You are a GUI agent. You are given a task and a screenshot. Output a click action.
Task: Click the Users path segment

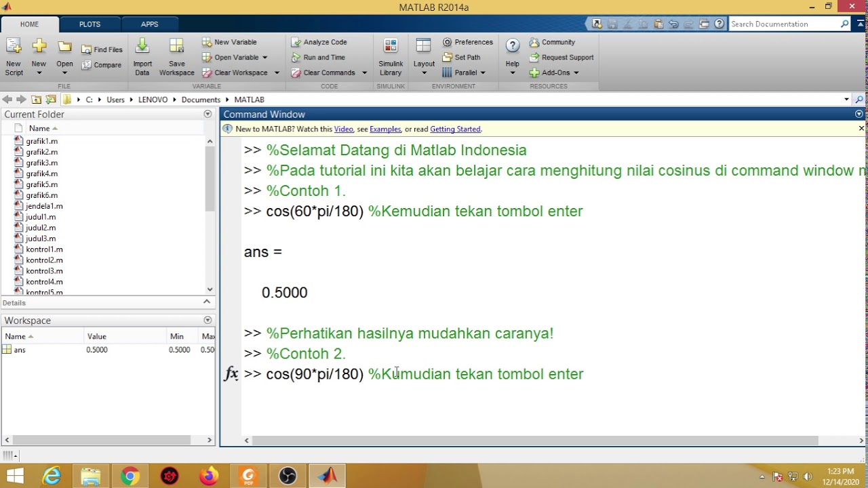[115, 100]
